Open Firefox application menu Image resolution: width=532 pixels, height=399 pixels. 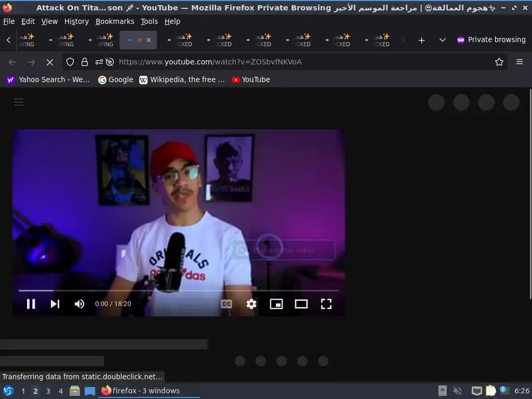pyautogui.click(x=520, y=62)
